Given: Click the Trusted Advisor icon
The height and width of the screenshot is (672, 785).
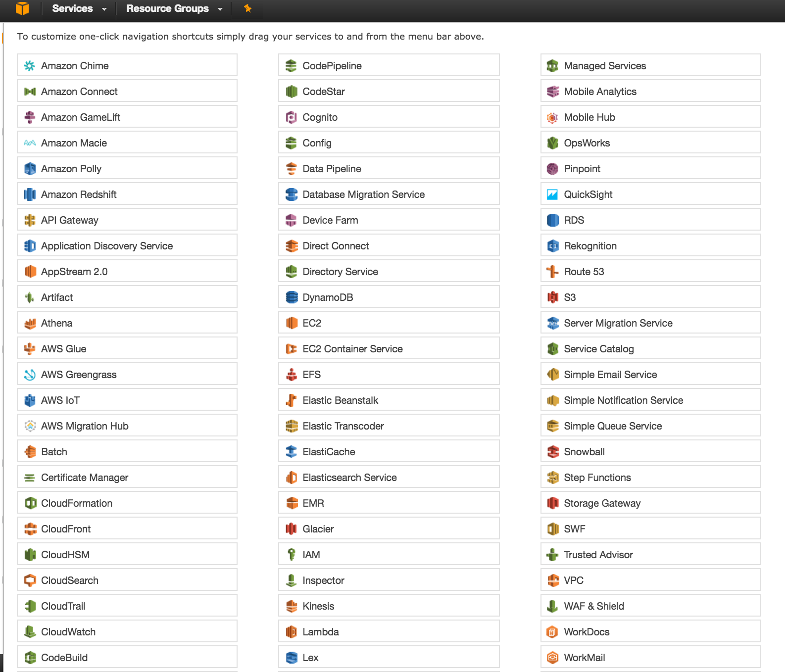Looking at the screenshot, I should click(x=552, y=555).
